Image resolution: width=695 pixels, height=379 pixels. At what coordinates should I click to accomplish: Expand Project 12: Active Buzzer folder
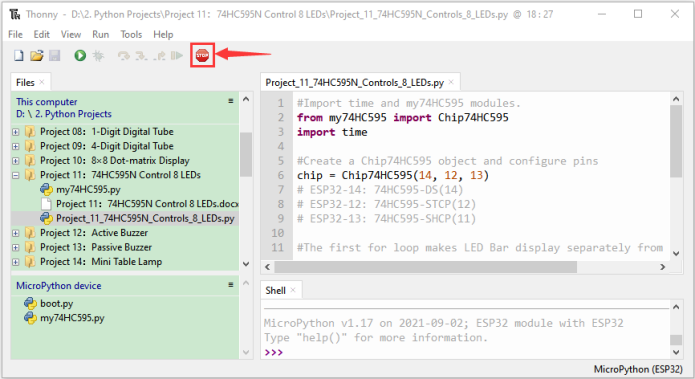click(x=16, y=233)
